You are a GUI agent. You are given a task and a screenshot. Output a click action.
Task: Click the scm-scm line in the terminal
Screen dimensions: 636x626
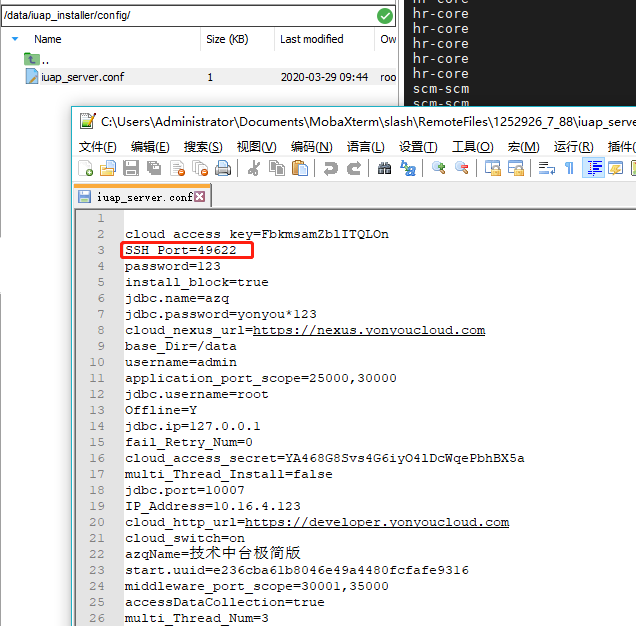[441, 89]
